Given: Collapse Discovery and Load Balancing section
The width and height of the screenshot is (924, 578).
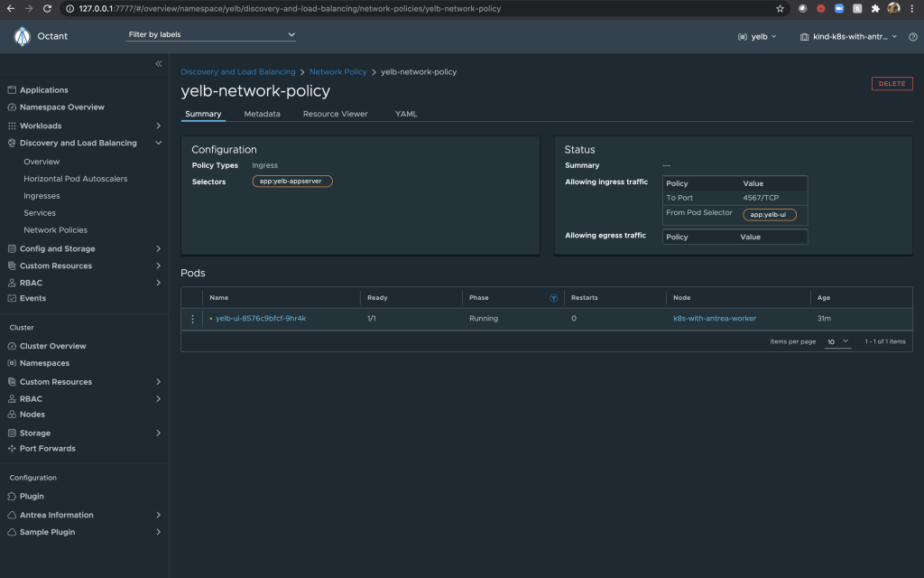Looking at the screenshot, I should tap(158, 143).
